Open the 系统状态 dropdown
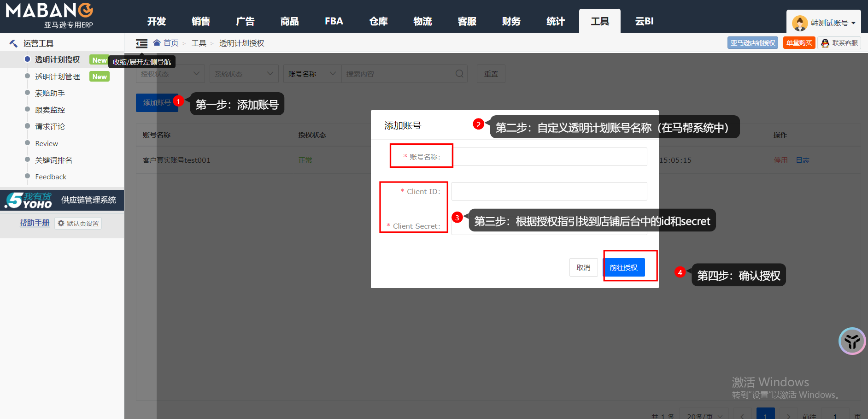 click(243, 73)
